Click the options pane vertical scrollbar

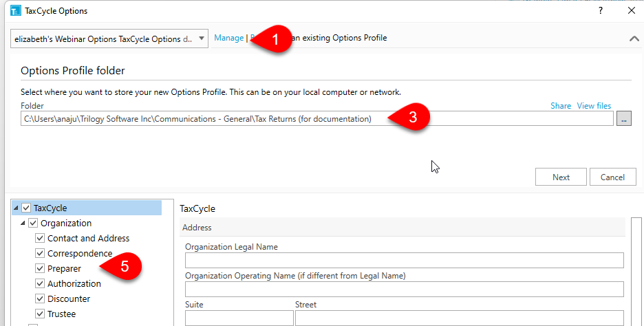click(x=636, y=272)
